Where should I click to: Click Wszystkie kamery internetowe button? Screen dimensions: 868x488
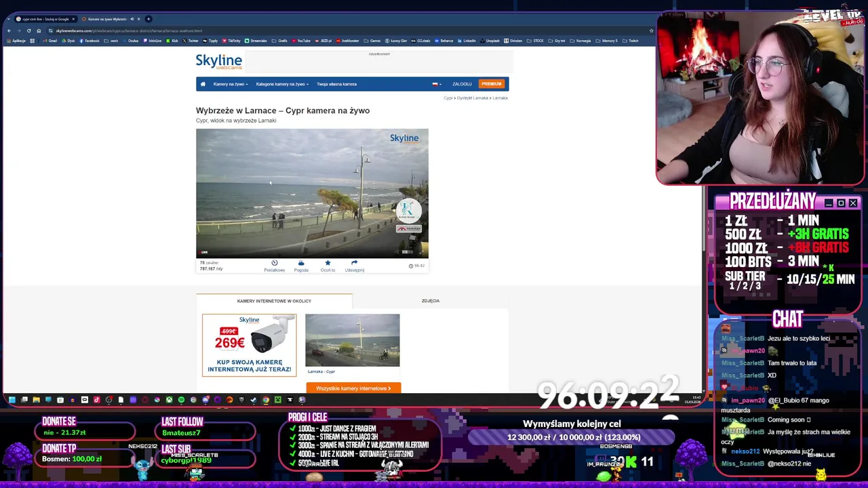pos(353,388)
